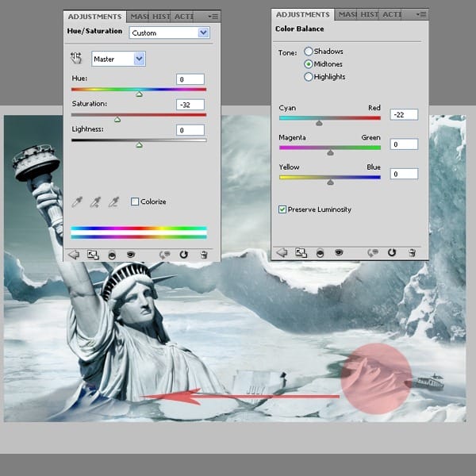The width and height of the screenshot is (476, 476).
Task: Delete adjustment layer trash in Hue/Saturation panel
Action: pos(204,255)
